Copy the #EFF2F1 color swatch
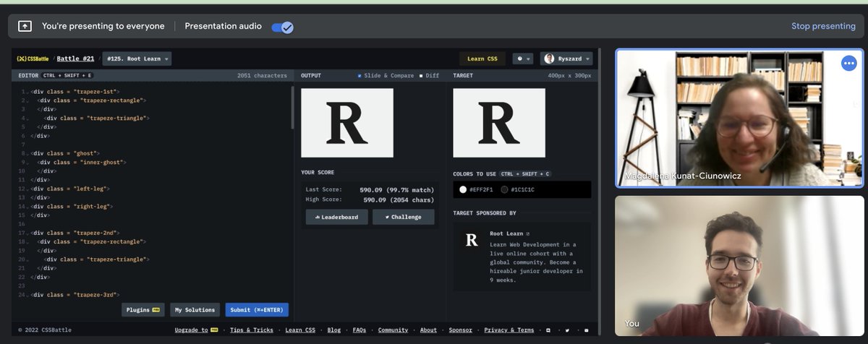 pos(464,189)
